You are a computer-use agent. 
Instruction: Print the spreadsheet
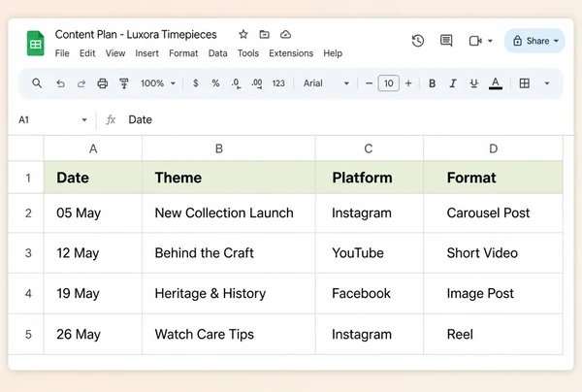tap(103, 83)
